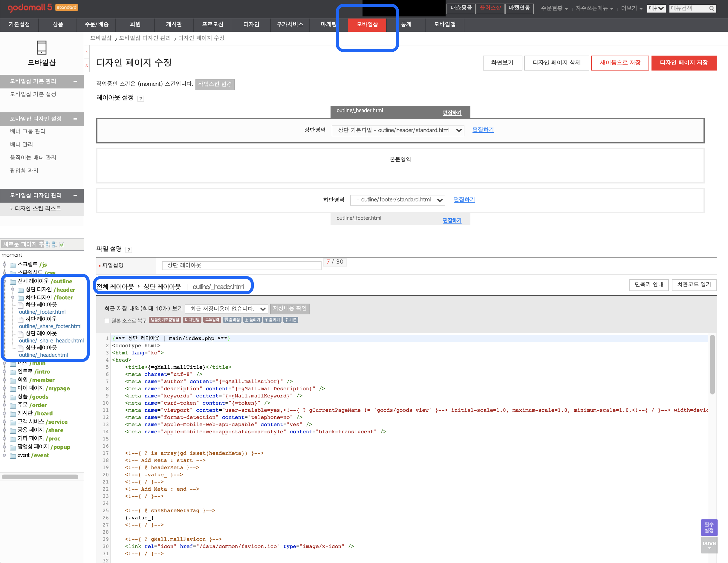Click the double up-arrow sidebar handle
Screen dimensions: 728x563
click(x=87, y=66)
